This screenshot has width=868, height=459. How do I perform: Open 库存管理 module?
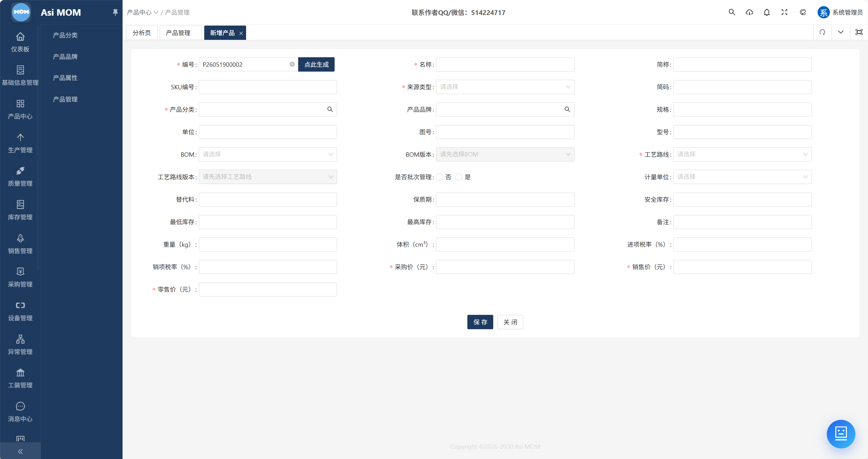tap(20, 210)
